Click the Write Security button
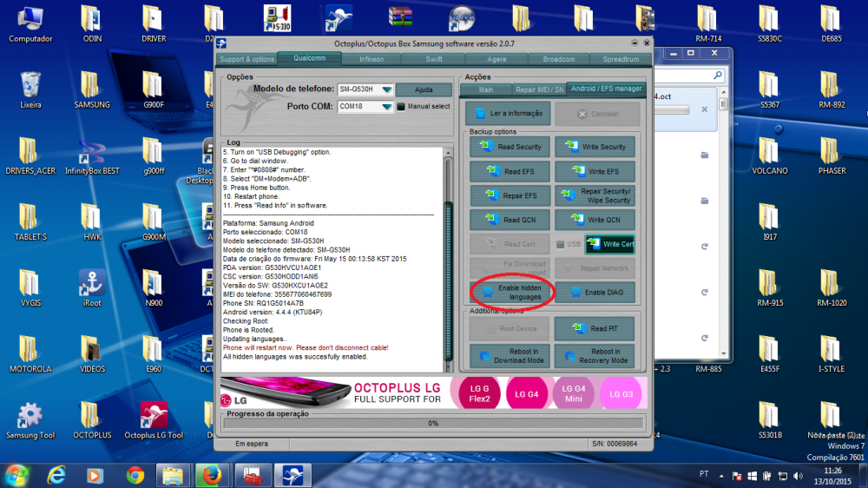This screenshot has width=868, height=488. tap(595, 147)
